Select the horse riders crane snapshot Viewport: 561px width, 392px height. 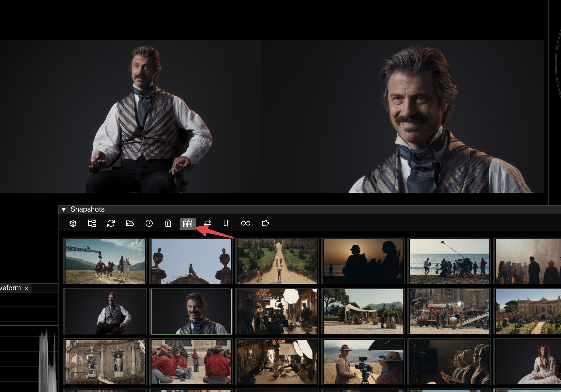(x=105, y=261)
